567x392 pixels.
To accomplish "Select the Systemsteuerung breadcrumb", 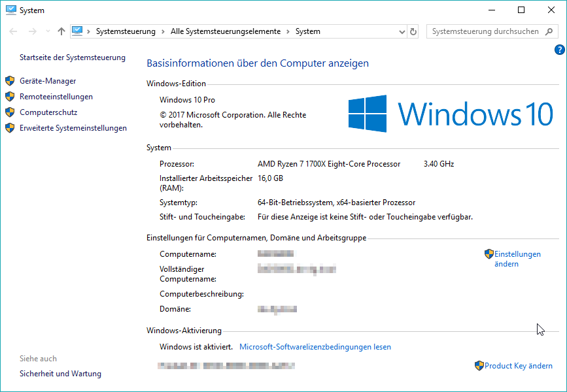I will pos(126,31).
